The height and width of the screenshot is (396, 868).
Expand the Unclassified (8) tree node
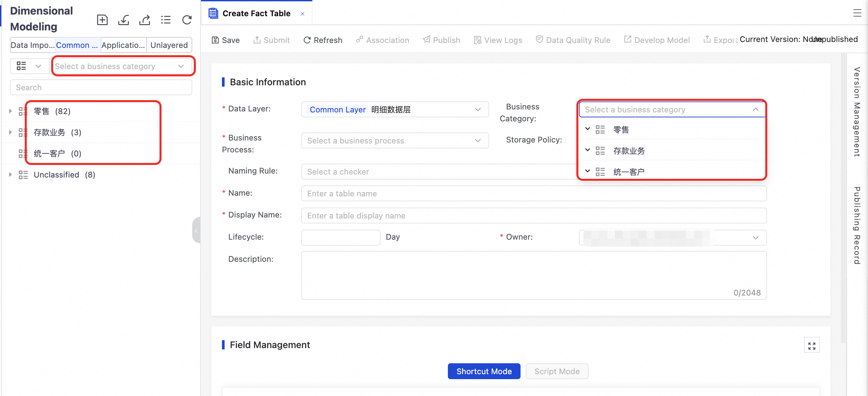click(x=10, y=175)
